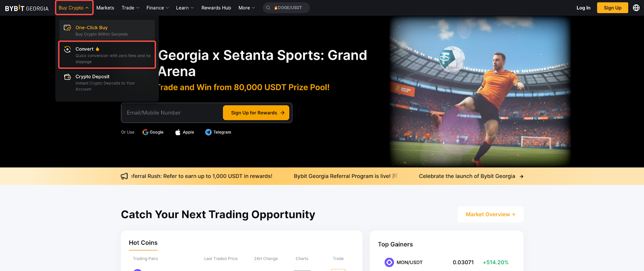Expand the Trade menu

click(130, 8)
